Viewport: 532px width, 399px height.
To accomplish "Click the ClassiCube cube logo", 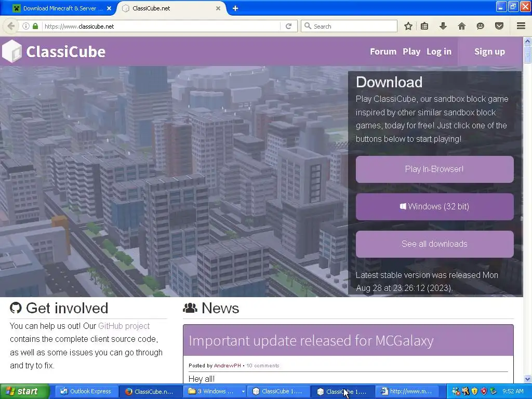I will pos(12,51).
